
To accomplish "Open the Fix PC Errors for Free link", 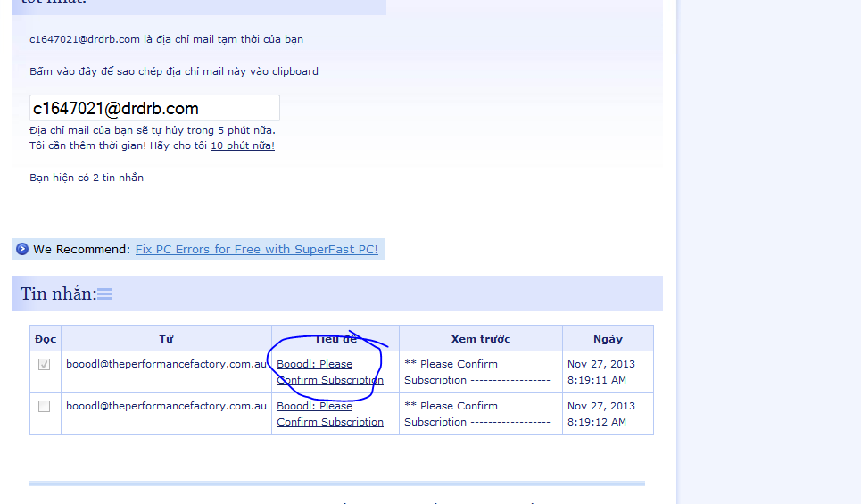I will [256, 249].
